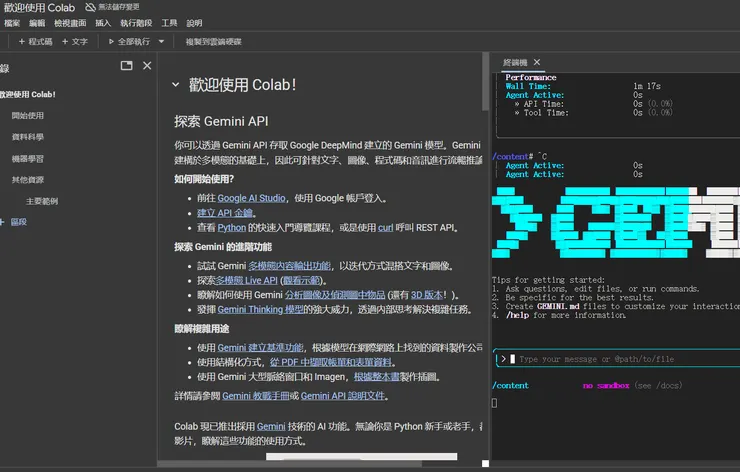Open the 3D 版本 link

coord(427,295)
